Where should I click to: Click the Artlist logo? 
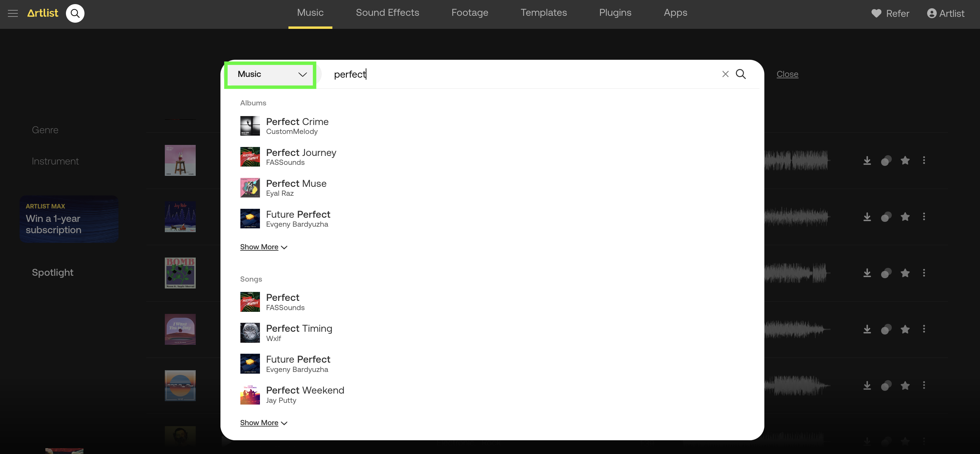(43, 13)
